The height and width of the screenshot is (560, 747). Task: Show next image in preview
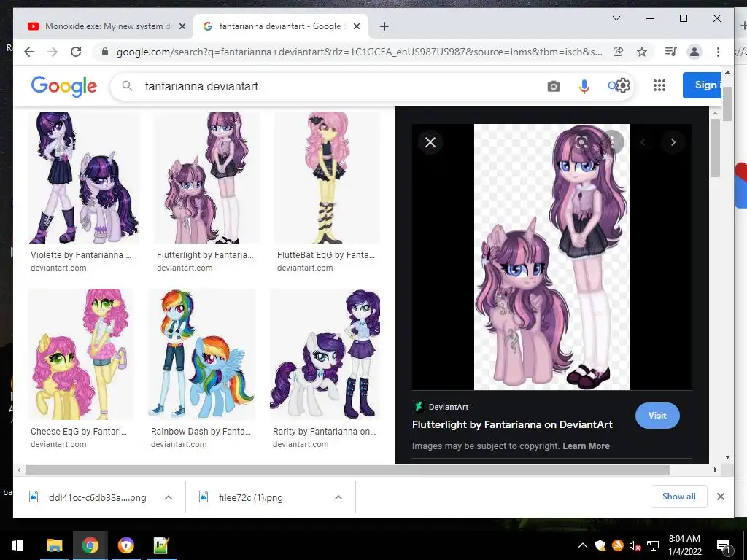point(673,142)
